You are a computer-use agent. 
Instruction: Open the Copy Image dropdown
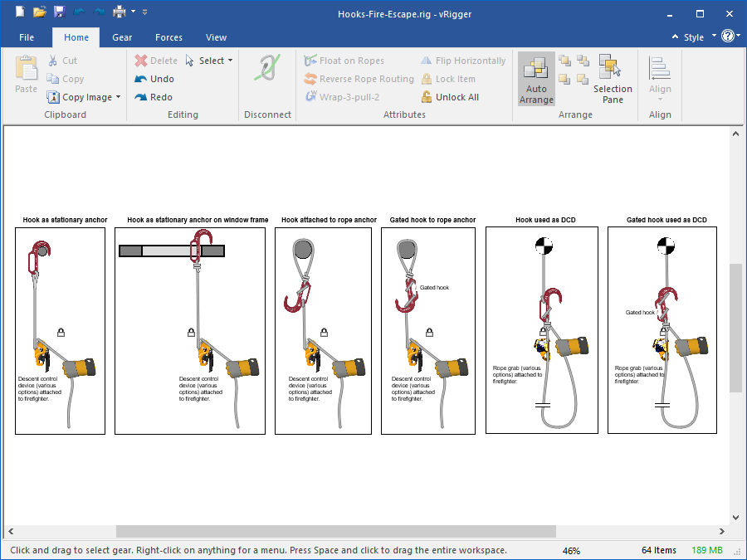118,97
